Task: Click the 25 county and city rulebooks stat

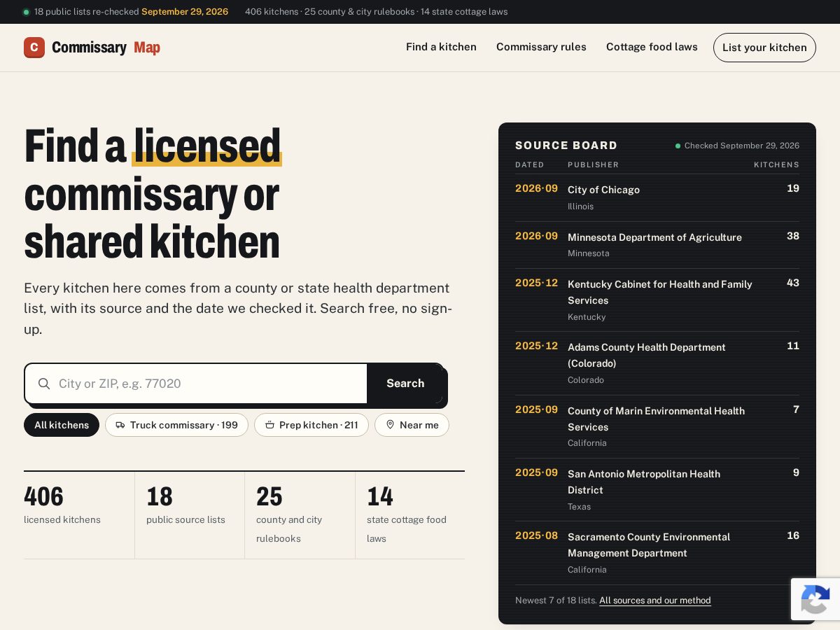Action: coord(300,515)
